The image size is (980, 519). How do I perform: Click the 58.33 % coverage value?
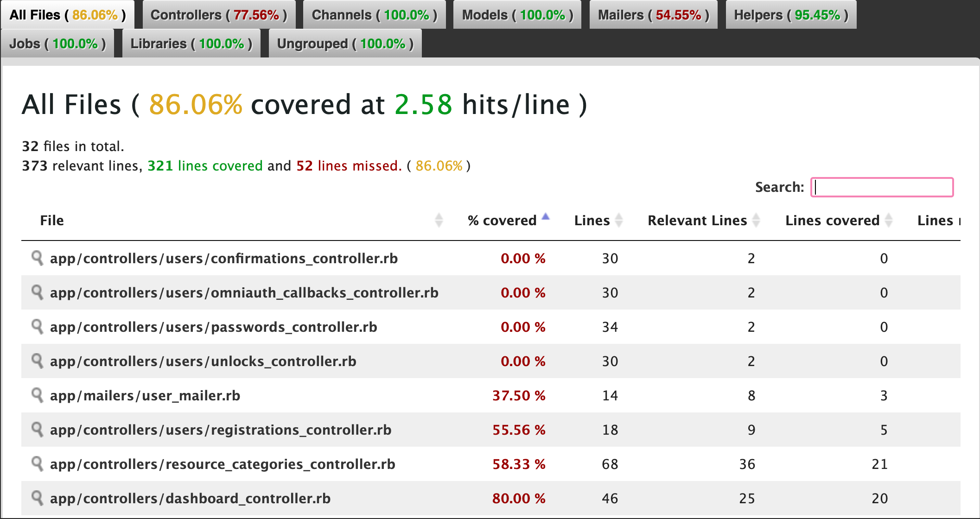[x=519, y=464]
